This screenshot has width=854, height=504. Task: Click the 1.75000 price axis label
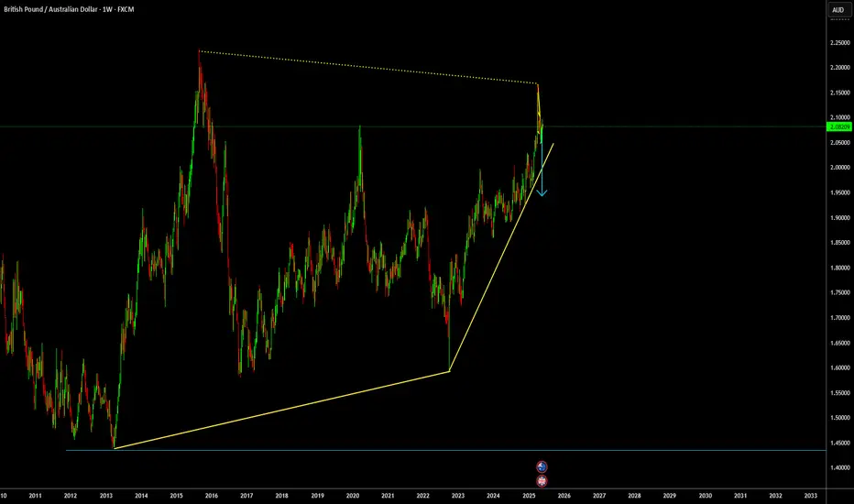pyautogui.click(x=840, y=292)
